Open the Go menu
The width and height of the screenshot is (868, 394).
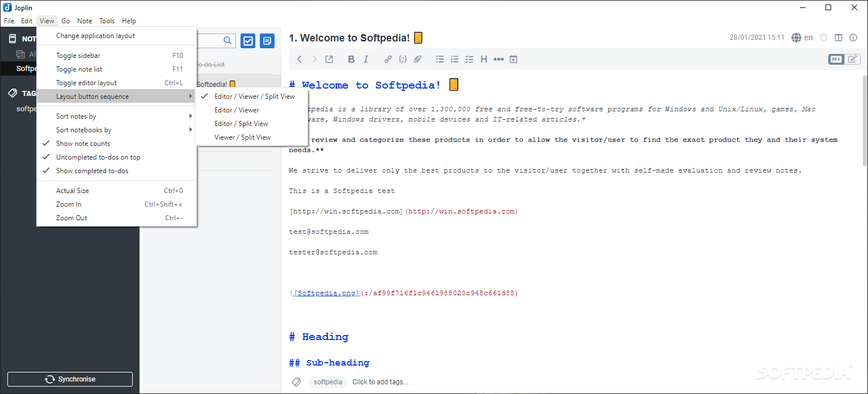click(x=66, y=21)
